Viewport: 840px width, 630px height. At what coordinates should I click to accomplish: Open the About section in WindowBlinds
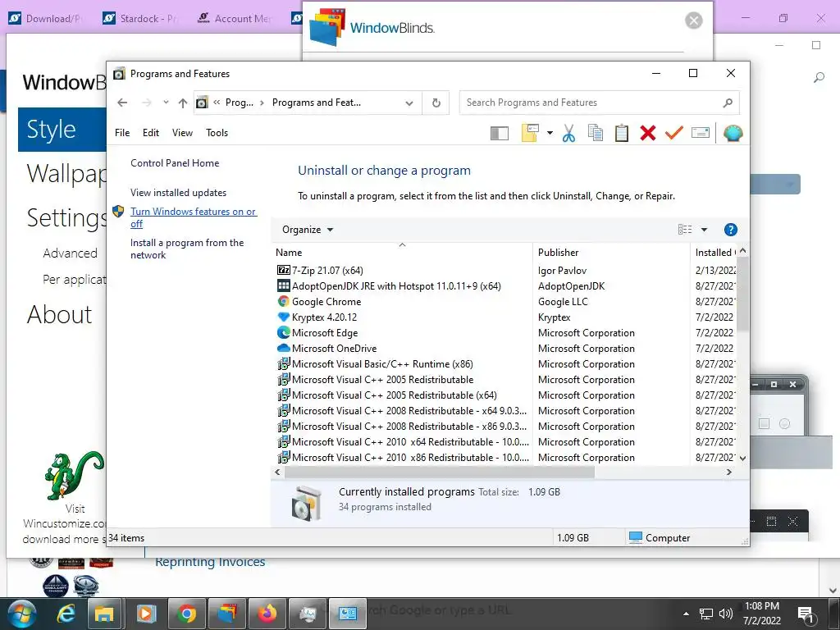(x=59, y=314)
